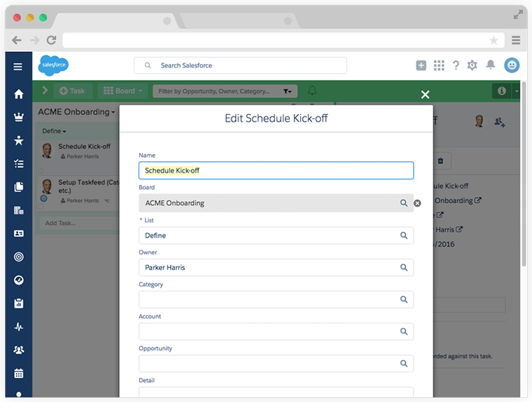Open the pulse feed icon in the sidebar
Viewport: 532px width, 402px height.
pos(19,327)
